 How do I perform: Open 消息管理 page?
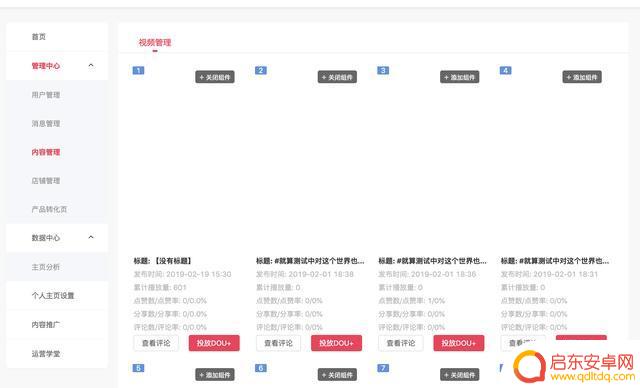(46, 123)
